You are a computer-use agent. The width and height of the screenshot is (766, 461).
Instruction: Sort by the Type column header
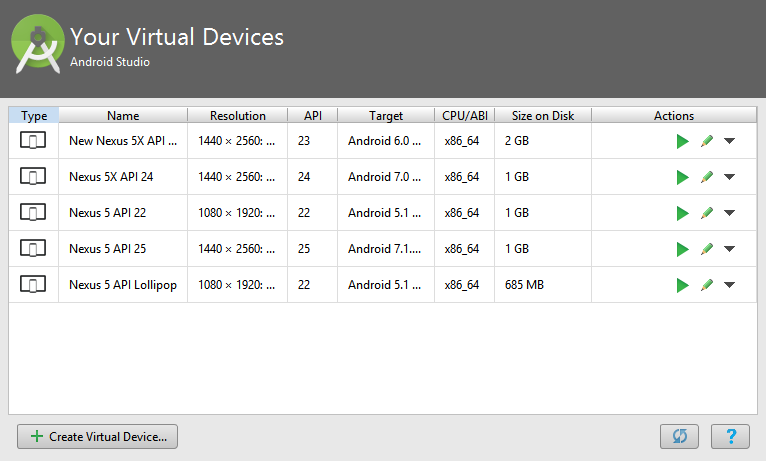click(34, 115)
